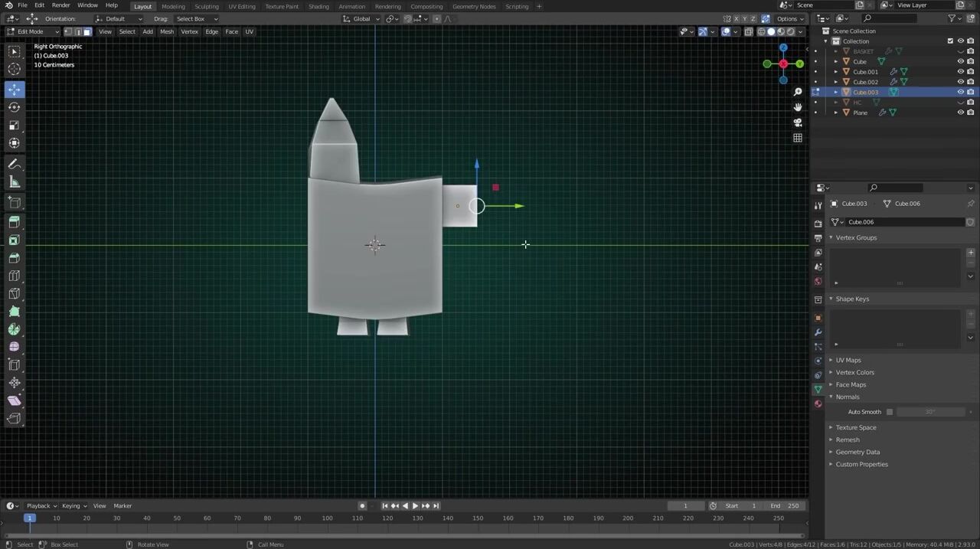Click the End frame field
Viewport: 980px width, 549px height.
[x=785, y=505]
